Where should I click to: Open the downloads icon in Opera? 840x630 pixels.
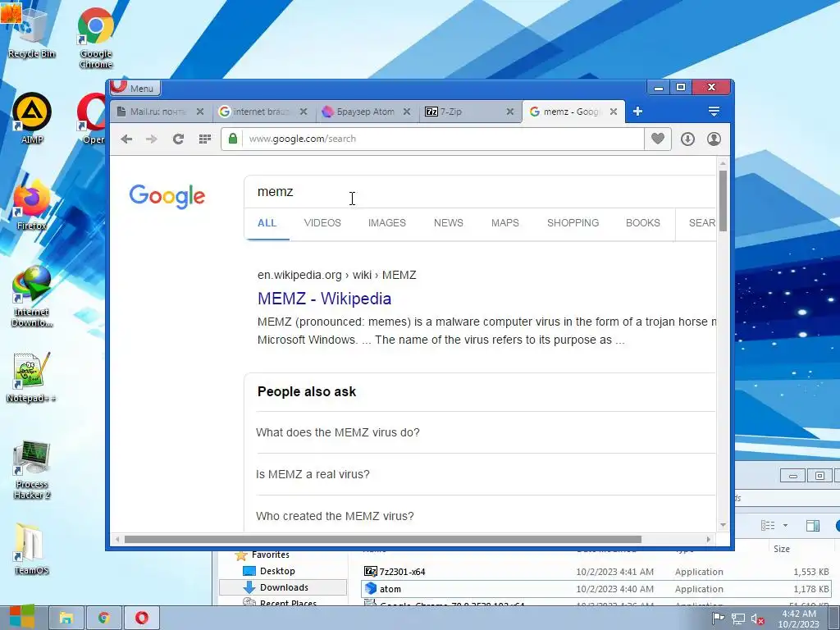pyautogui.click(x=687, y=139)
